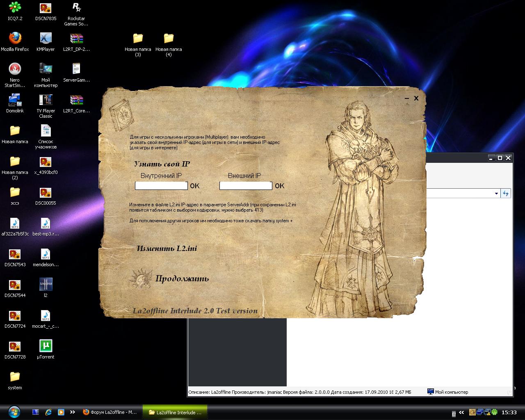The height and width of the screenshot is (420, 525).
Task: Select the эссэ folder icon
Action: pos(15,196)
